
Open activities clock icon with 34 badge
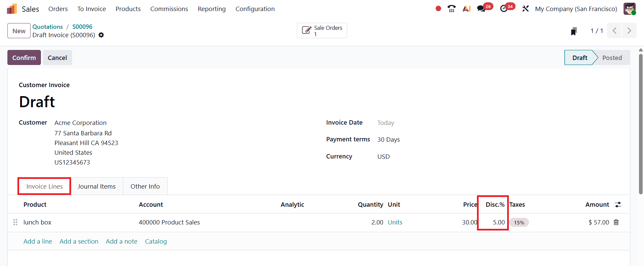pyautogui.click(x=504, y=9)
